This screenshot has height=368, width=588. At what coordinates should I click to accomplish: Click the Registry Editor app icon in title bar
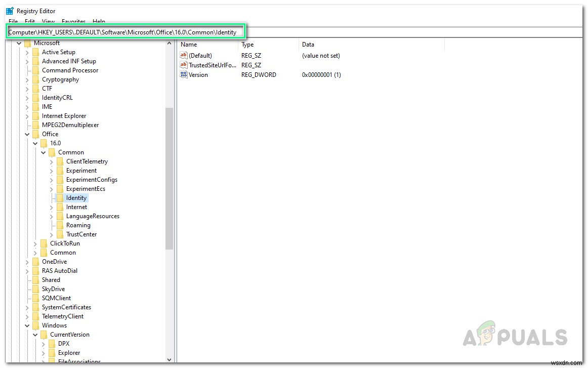(10, 11)
